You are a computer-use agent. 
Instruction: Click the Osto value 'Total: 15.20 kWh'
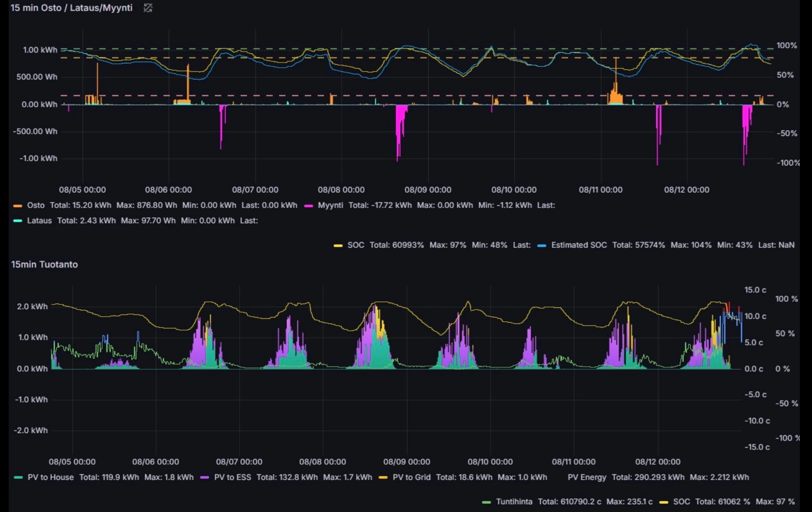pos(80,205)
